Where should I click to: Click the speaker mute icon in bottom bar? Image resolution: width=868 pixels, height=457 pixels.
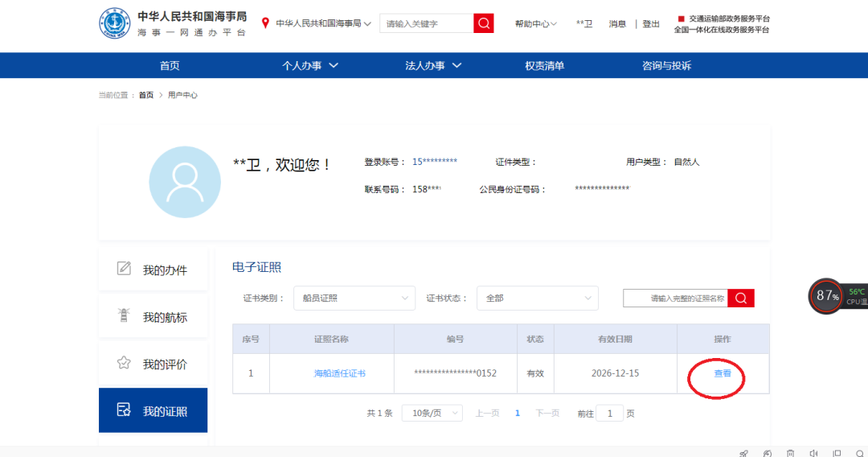pyautogui.click(x=813, y=453)
